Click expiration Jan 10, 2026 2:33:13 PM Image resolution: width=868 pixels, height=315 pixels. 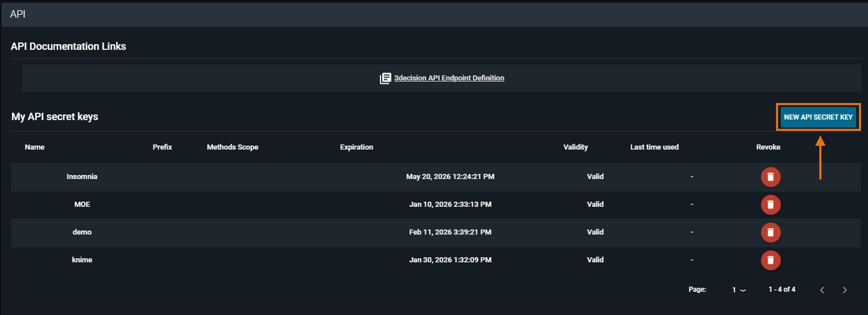pos(450,204)
